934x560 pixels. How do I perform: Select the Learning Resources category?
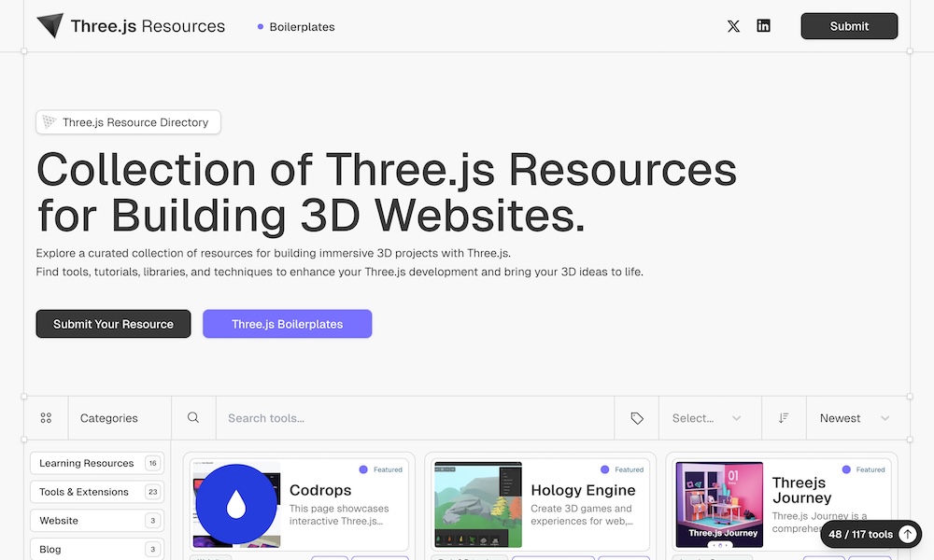97,463
